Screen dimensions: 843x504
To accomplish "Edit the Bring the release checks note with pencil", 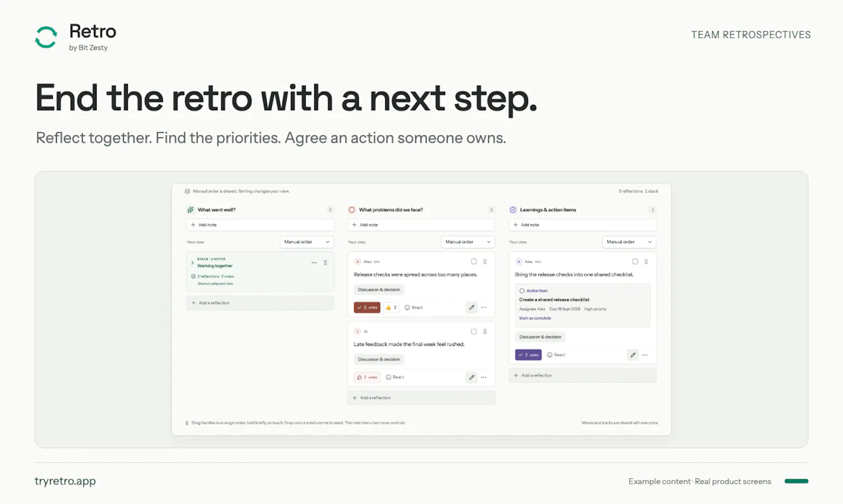I will pyautogui.click(x=633, y=355).
